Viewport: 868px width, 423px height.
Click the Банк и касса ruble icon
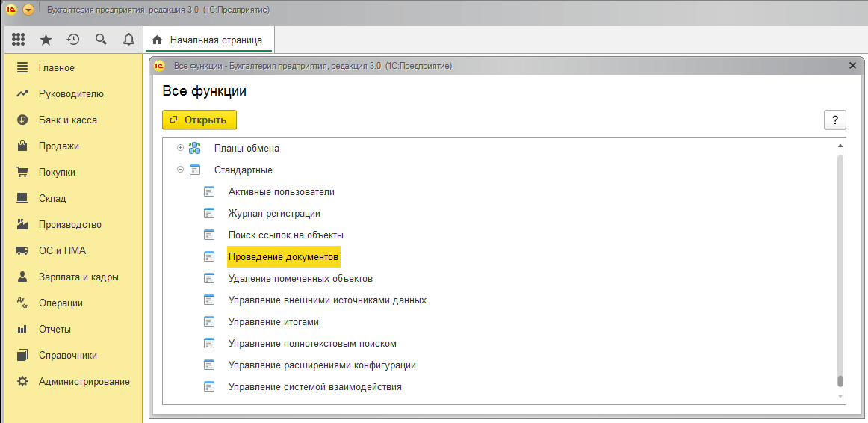[22, 120]
